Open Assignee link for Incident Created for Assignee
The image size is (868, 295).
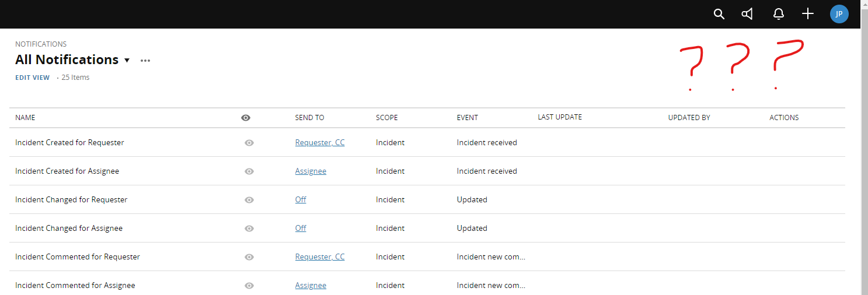(311, 171)
